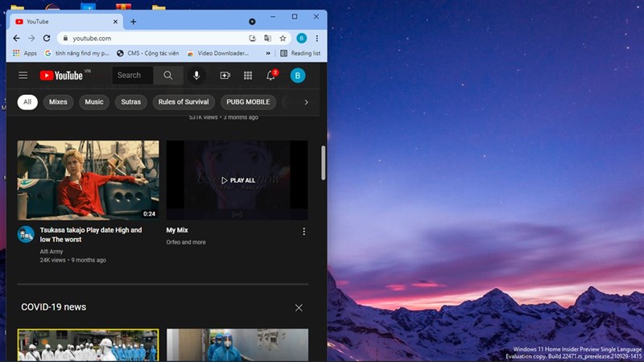Select the All filter chip
This screenshot has height=362, width=644.
pos(27,102)
